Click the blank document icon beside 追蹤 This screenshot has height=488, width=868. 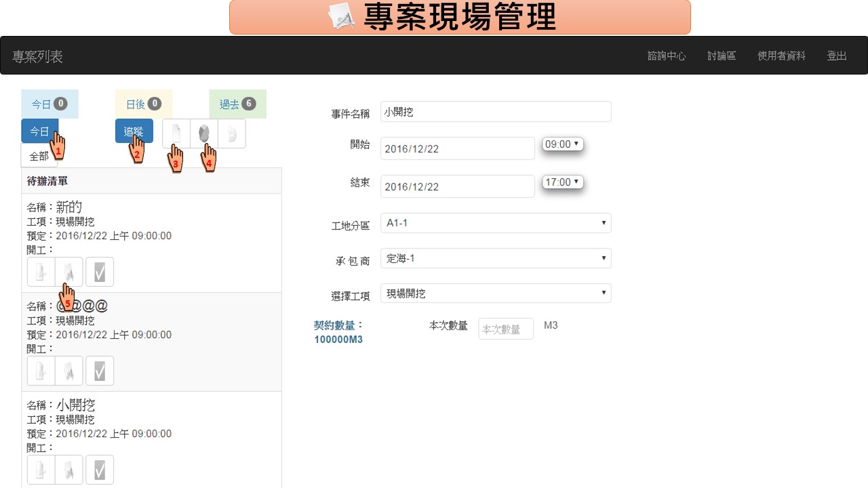coord(176,134)
